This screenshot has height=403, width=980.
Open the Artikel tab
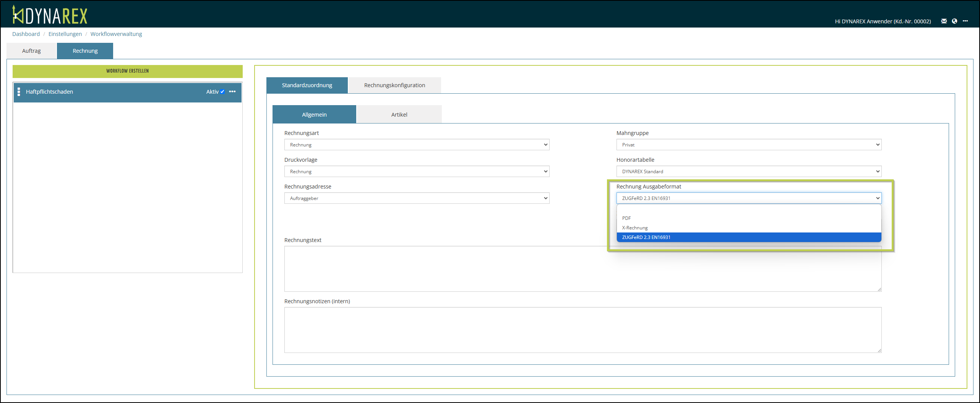pyautogui.click(x=399, y=115)
